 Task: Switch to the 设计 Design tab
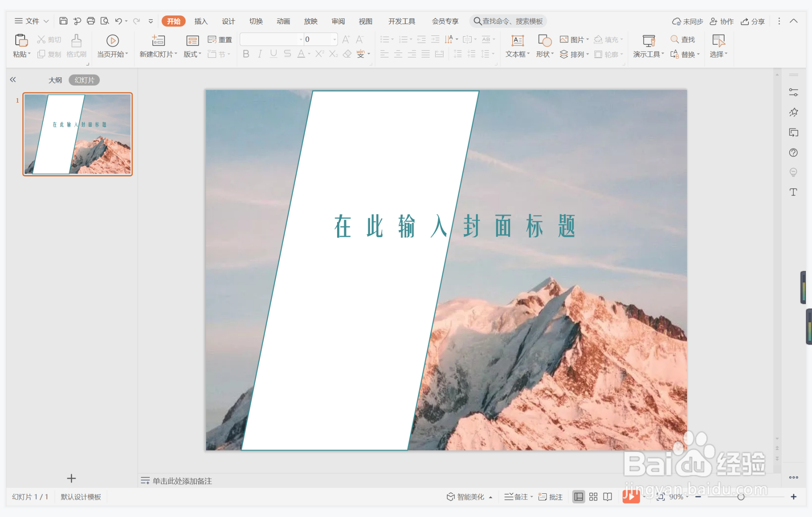pyautogui.click(x=228, y=21)
